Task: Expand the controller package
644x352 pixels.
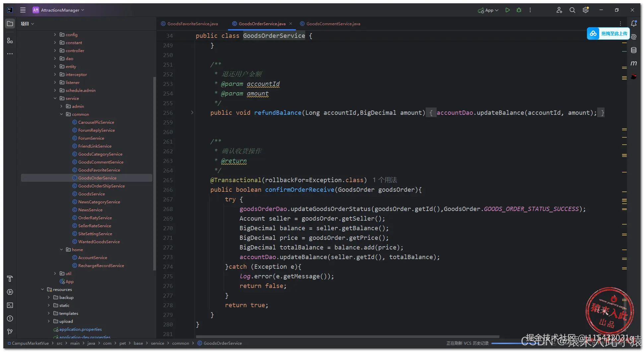Action: (x=55, y=50)
